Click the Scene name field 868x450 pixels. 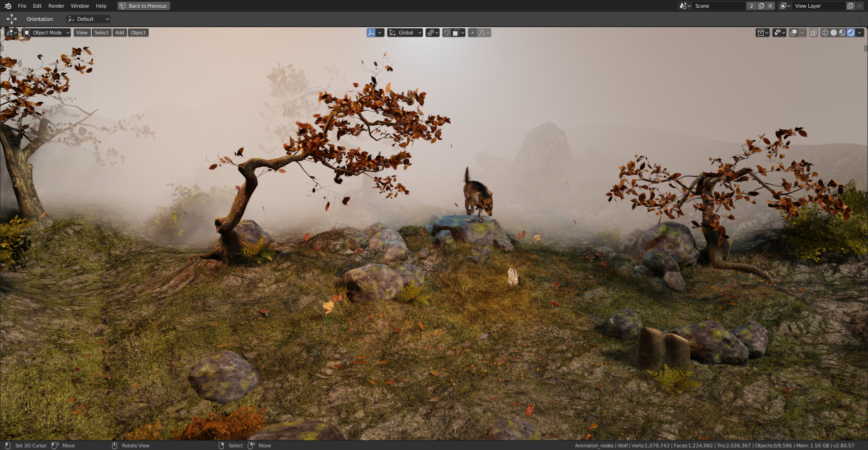point(719,6)
